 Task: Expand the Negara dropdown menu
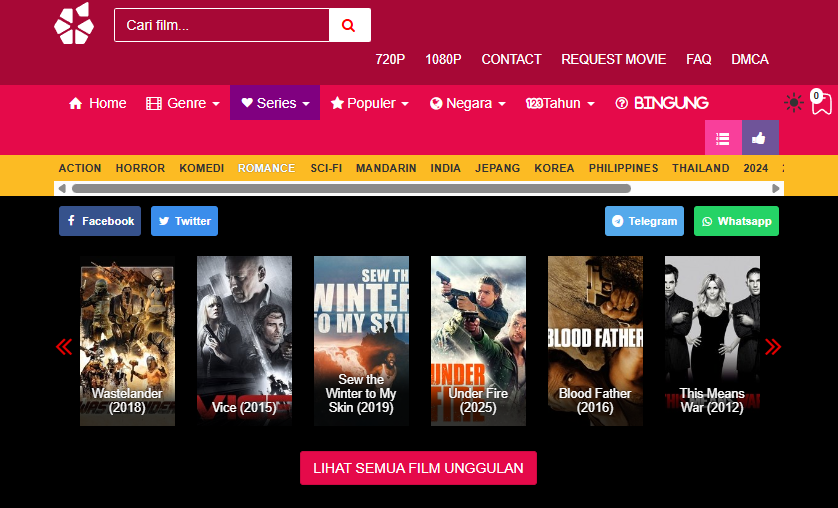pos(467,103)
